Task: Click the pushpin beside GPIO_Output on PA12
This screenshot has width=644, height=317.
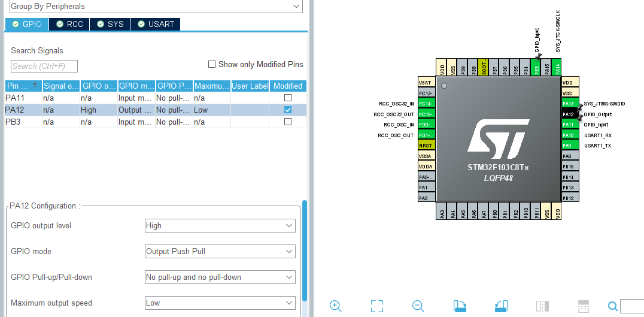Action: (x=581, y=108)
